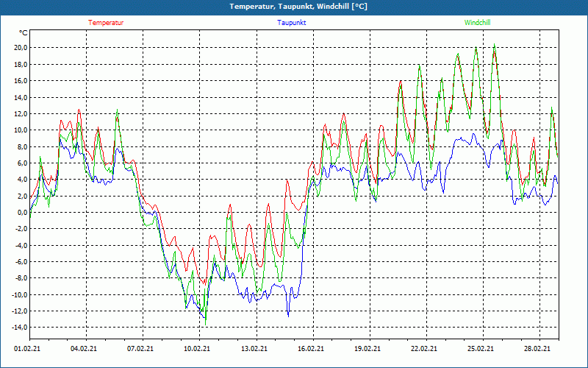
Task: Select the 22.02.21 date on the x-axis
Action: (424, 350)
